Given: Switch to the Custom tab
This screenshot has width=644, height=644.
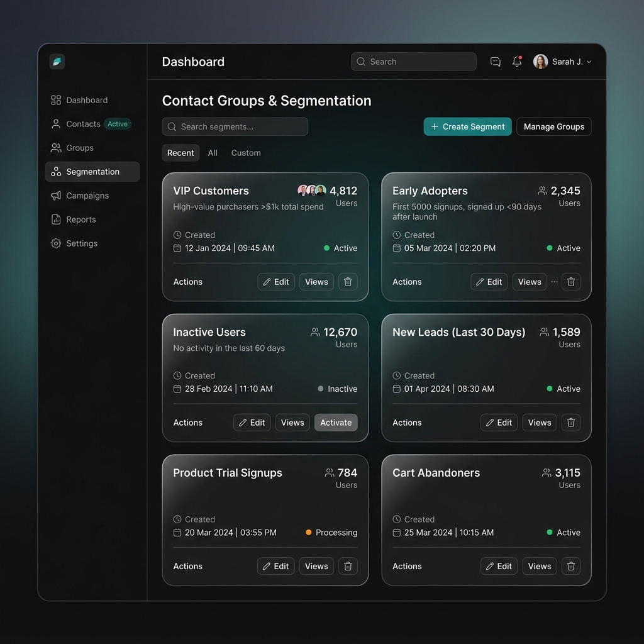Looking at the screenshot, I should point(246,153).
